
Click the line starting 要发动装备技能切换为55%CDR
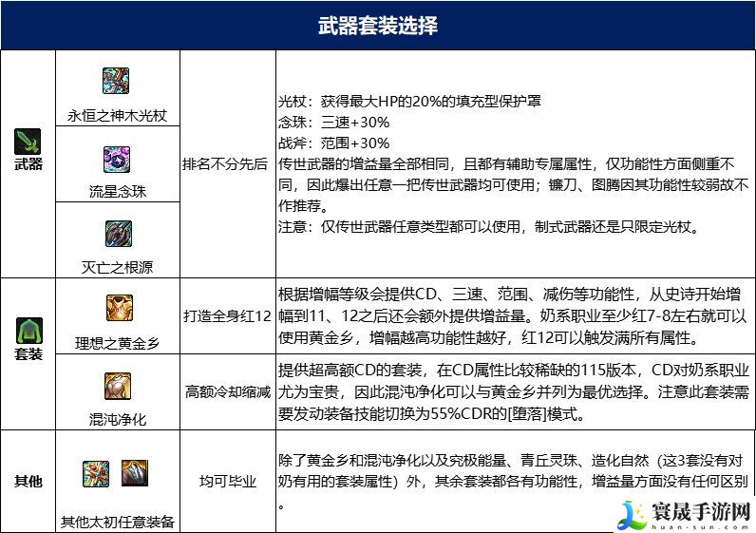pyautogui.click(x=431, y=414)
